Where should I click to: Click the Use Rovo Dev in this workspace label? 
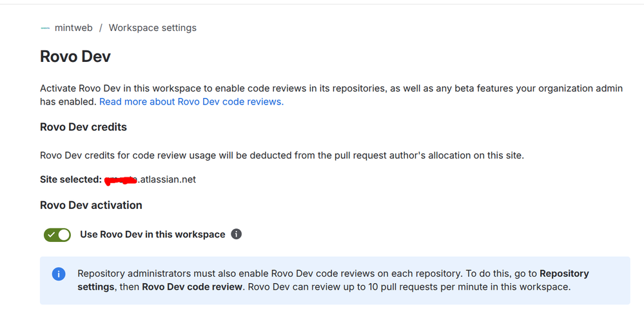pos(152,235)
